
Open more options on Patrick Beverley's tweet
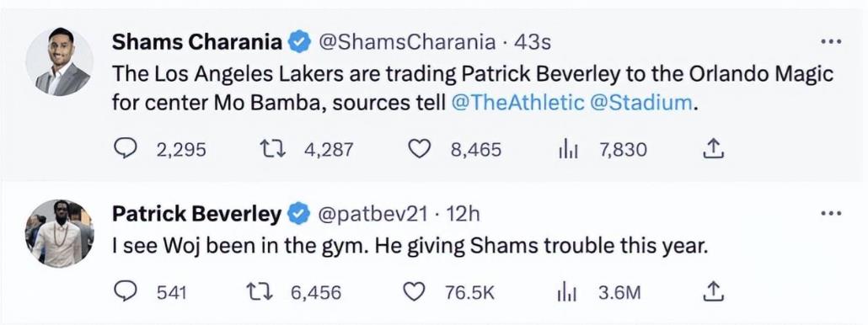point(832,213)
